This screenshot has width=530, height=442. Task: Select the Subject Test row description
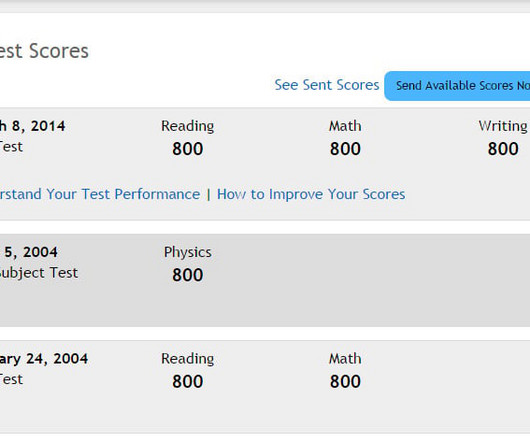(x=39, y=273)
